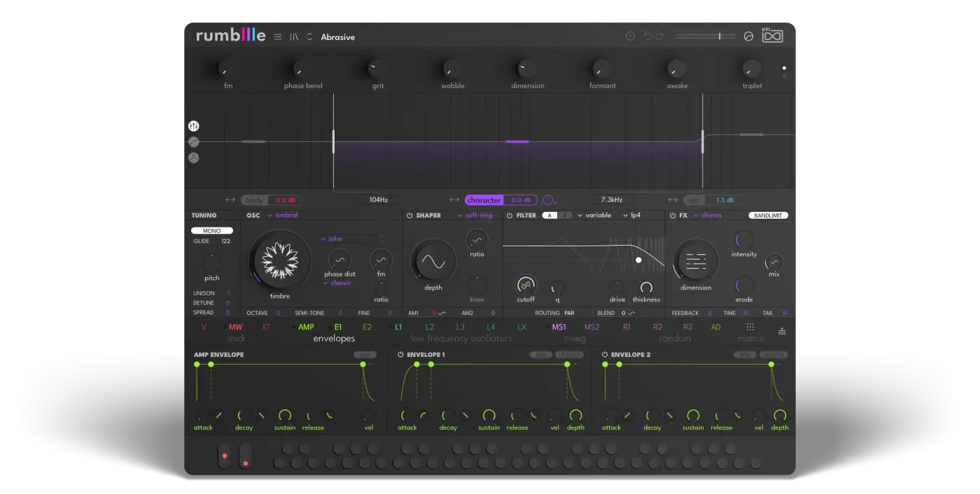Screen dimensions: 980x494
Task: Open the chorus FX type dropdown
Action: pos(708,216)
